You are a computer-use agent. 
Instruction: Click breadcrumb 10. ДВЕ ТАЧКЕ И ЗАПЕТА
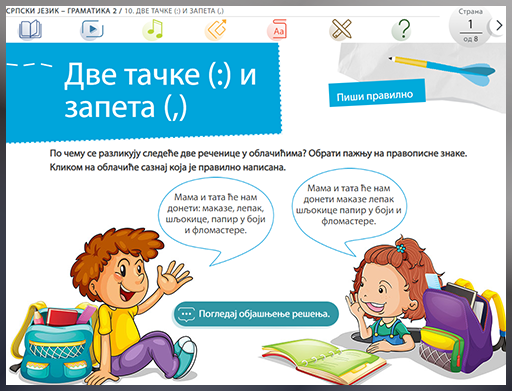174,11
